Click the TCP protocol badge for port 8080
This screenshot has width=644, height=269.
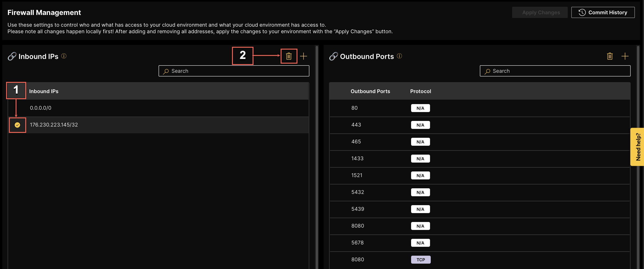tap(420, 259)
